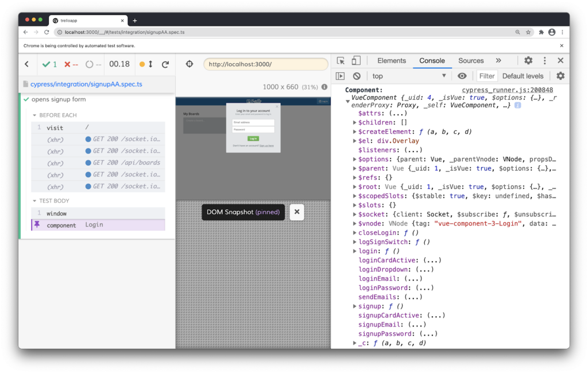Click the rerun tests reload icon

165,64
